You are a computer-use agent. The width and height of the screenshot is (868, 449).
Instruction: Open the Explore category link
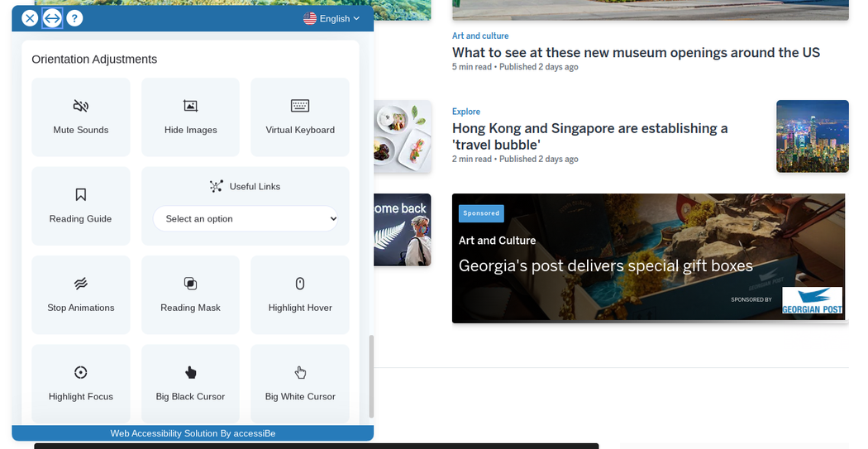coord(466,112)
